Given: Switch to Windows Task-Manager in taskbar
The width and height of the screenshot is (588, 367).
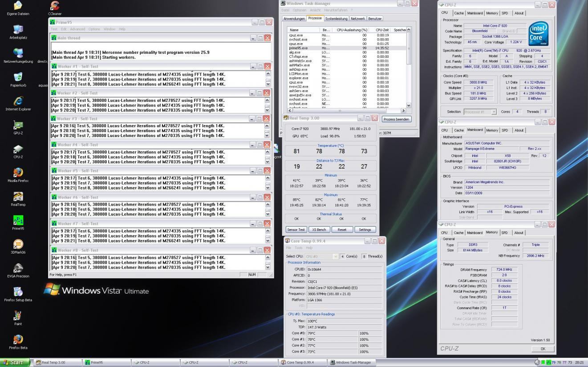Looking at the screenshot, I should 352,363.
